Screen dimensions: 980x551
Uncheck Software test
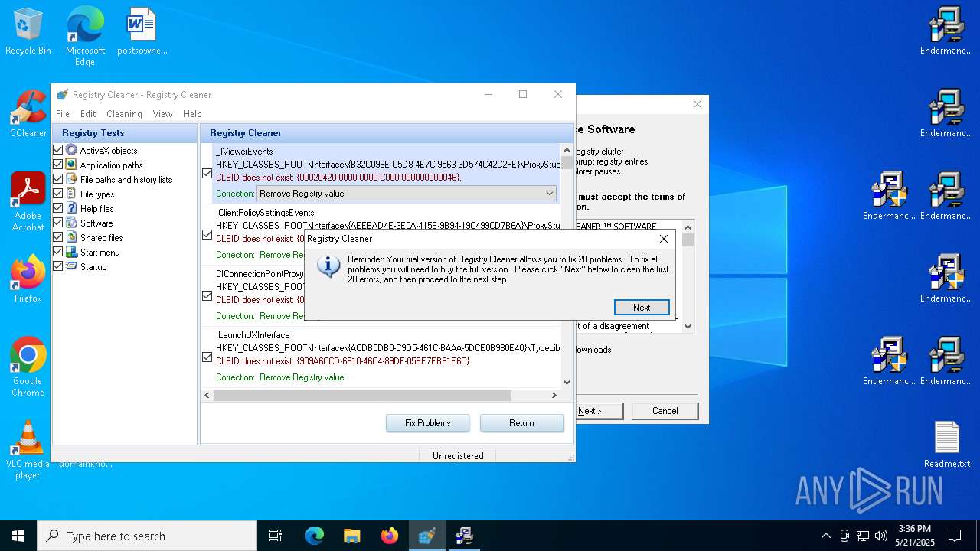tap(57, 223)
